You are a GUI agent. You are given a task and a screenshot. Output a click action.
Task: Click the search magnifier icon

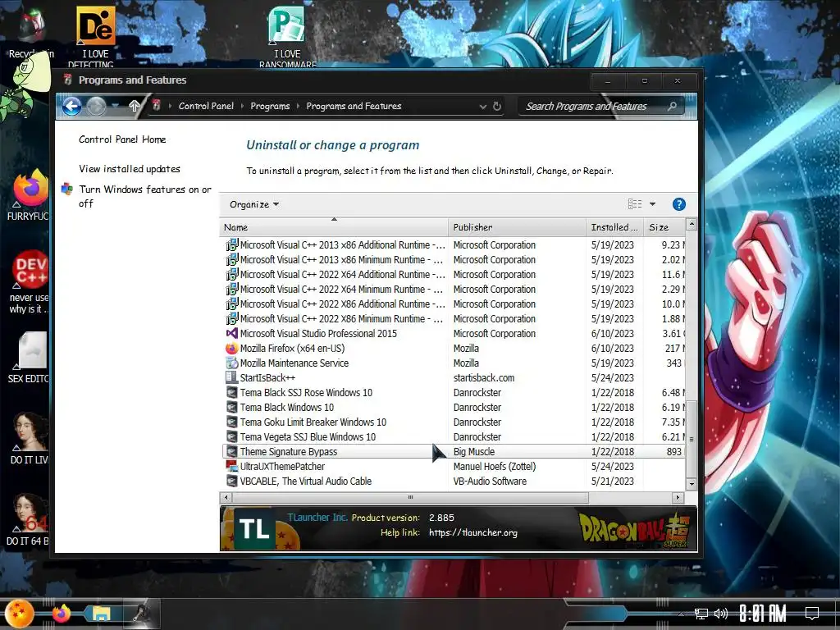click(672, 106)
